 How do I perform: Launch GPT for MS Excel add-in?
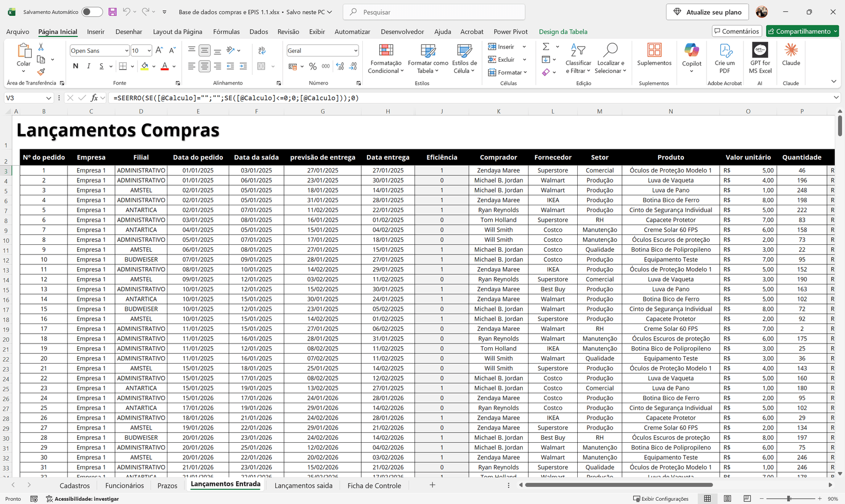(x=760, y=59)
